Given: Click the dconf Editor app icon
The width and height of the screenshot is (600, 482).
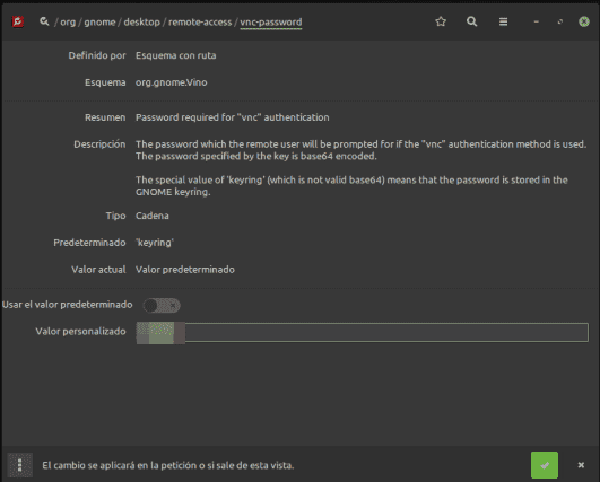Looking at the screenshot, I should click(x=18, y=22).
